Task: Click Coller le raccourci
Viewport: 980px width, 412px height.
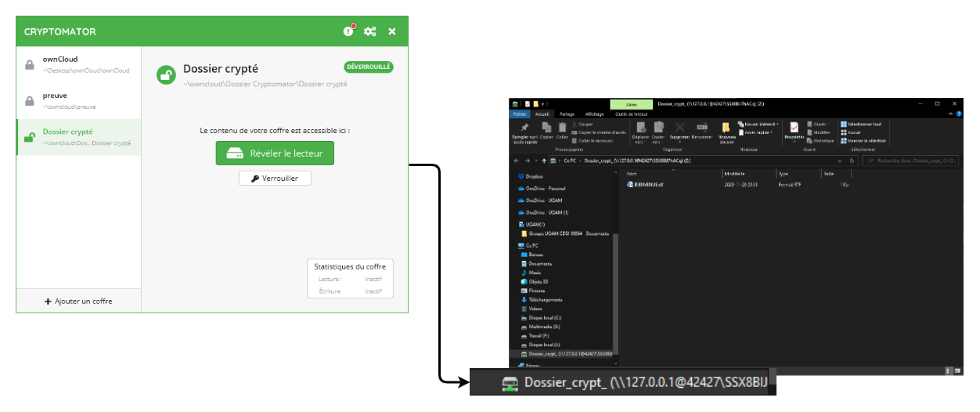Action: pos(593,141)
